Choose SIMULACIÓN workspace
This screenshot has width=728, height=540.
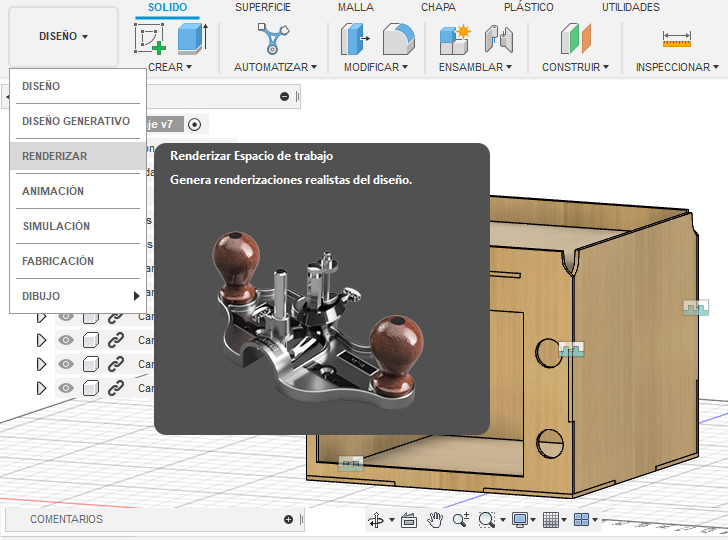pos(78,226)
